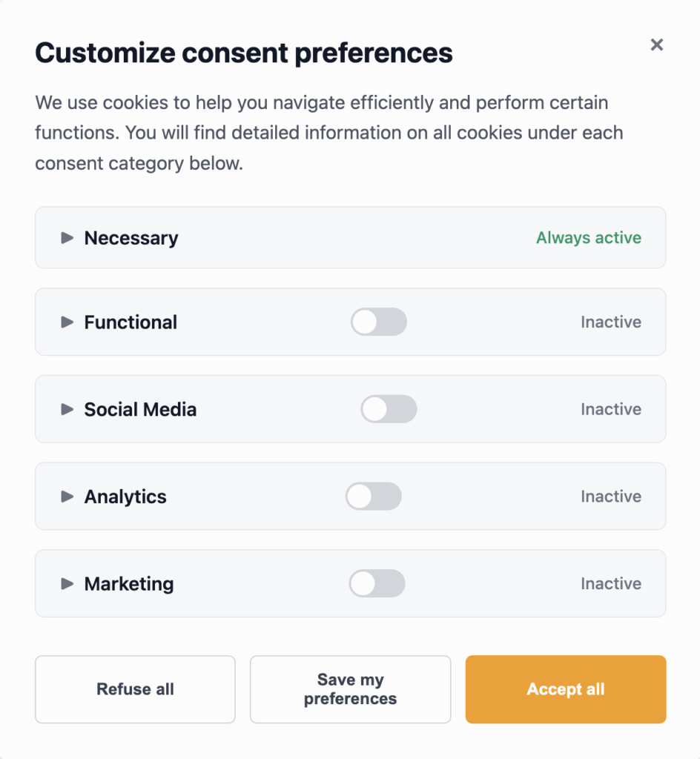Expand the Functional category triangle
Image resolution: width=700 pixels, height=759 pixels.
click(67, 322)
